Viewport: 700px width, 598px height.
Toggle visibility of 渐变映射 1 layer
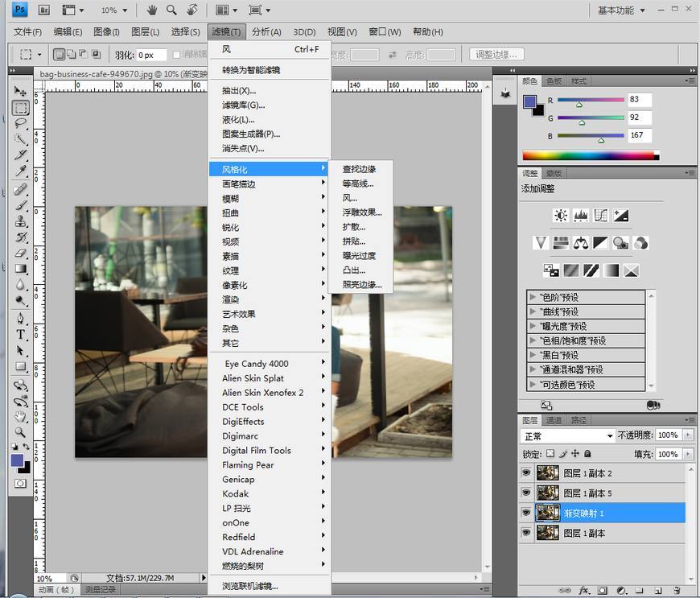pyautogui.click(x=527, y=513)
